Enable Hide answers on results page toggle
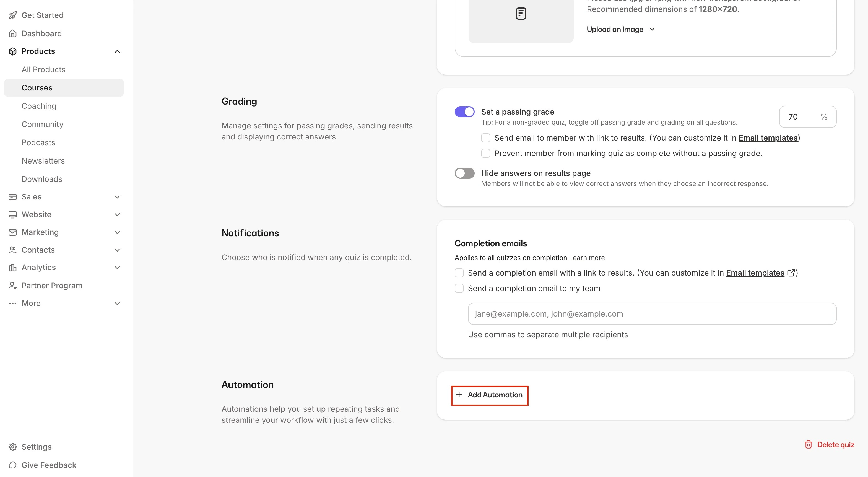 (464, 173)
